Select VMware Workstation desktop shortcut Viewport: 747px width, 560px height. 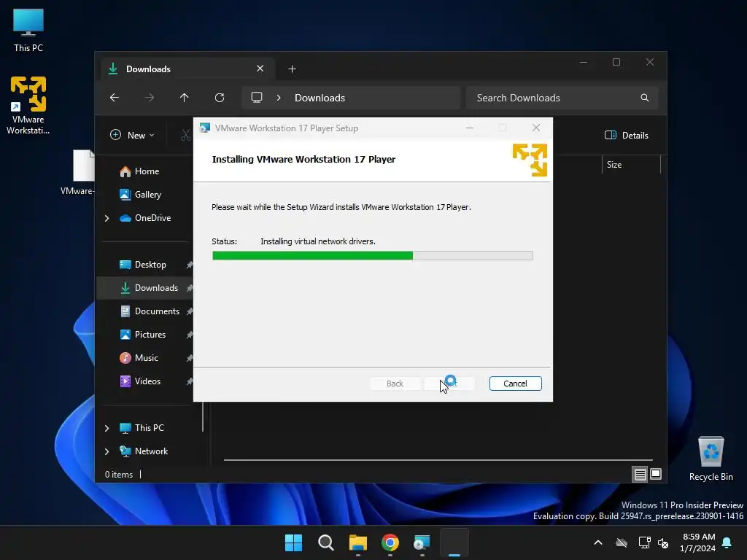28,105
